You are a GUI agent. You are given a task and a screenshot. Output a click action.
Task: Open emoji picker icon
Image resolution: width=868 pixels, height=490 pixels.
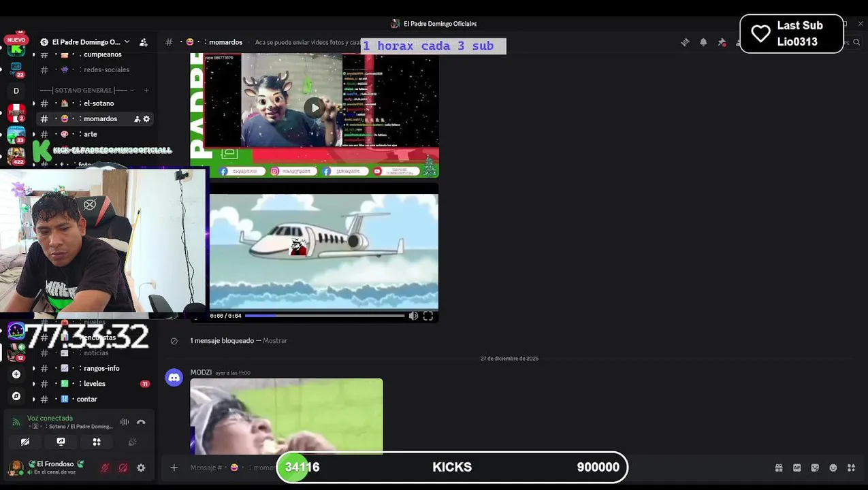click(x=833, y=468)
